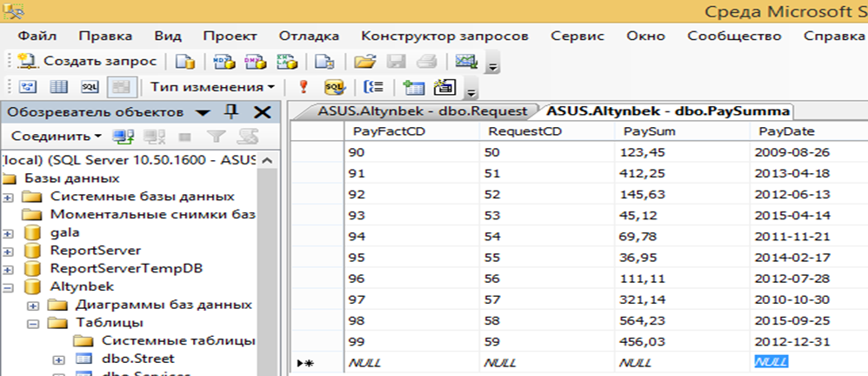This screenshot has width=868, height=376.
Task: Click the Add New Derived Table icon
Action: 444,87
